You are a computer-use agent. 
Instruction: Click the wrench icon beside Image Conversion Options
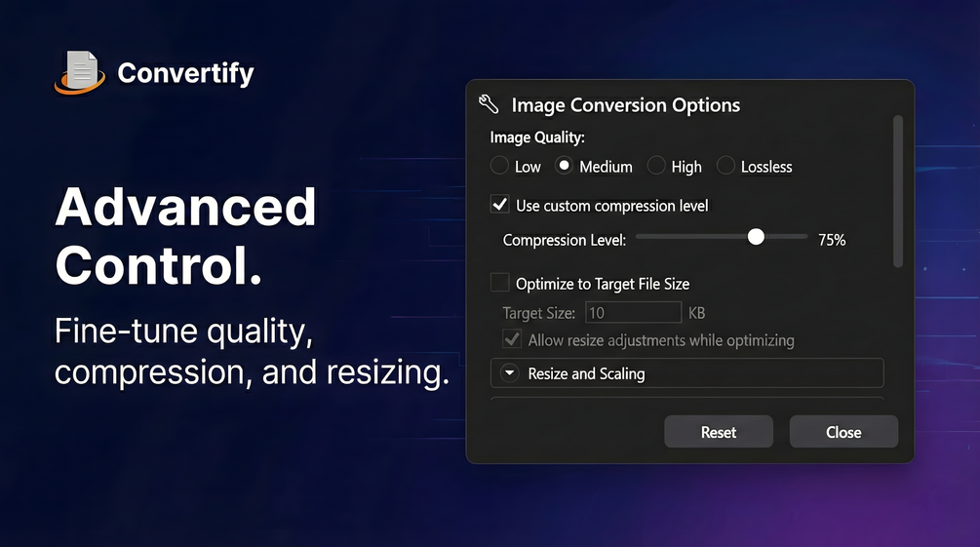click(x=489, y=105)
